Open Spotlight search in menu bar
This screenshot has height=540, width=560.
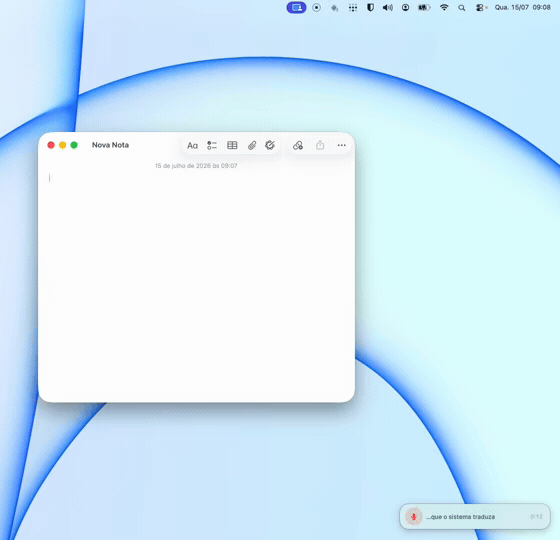[462, 8]
